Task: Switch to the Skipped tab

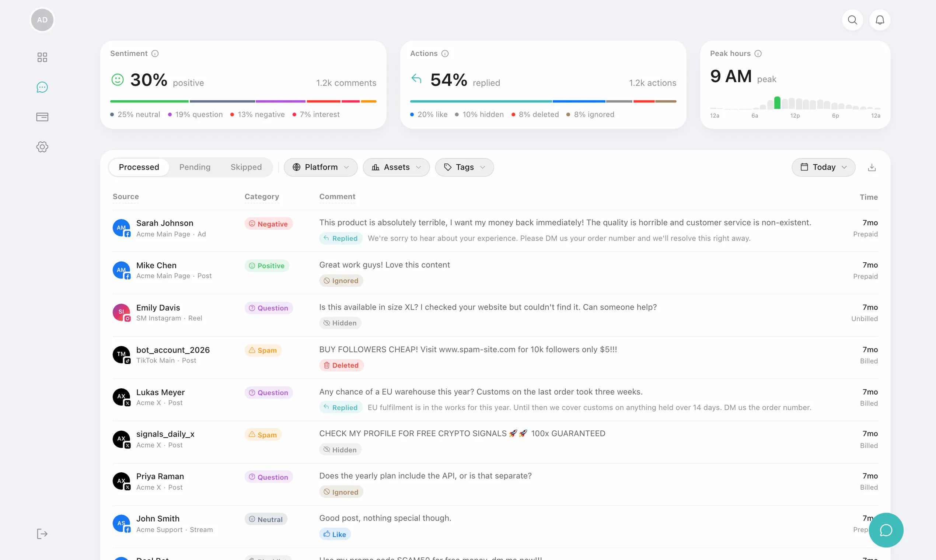Action: [246, 167]
